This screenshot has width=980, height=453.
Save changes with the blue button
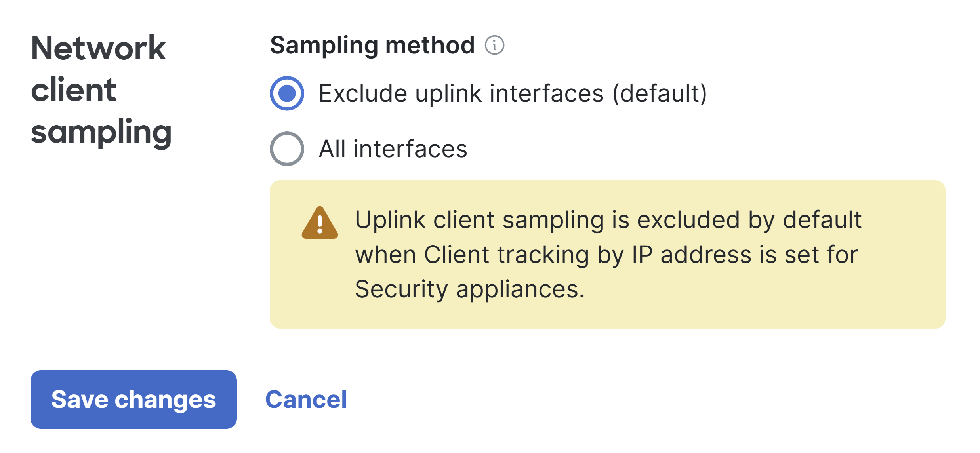pos(133,400)
